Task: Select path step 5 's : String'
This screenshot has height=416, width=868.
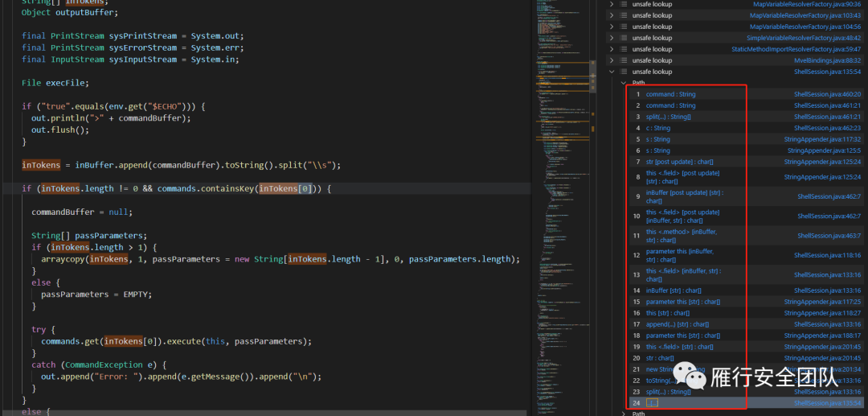Action: (x=657, y=139)
